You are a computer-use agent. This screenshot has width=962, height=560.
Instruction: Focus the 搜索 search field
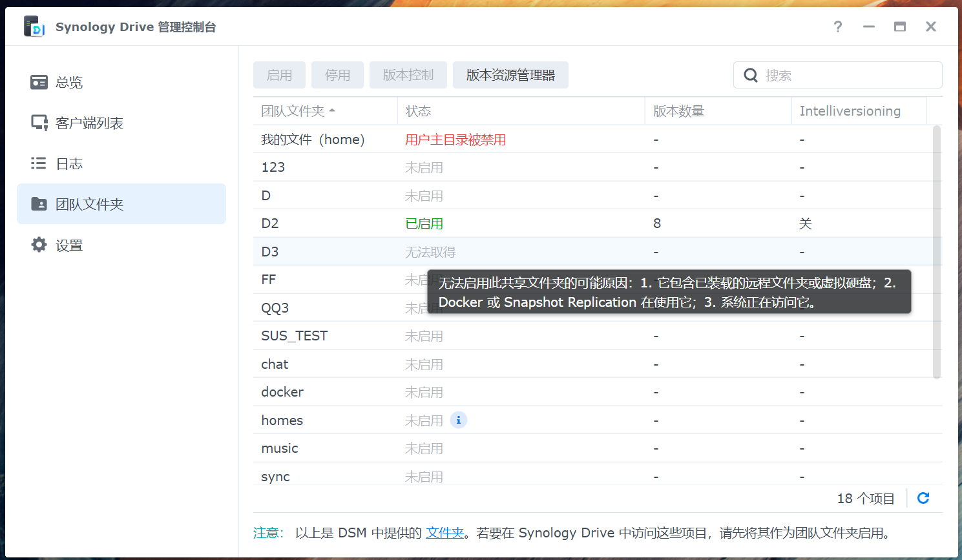click(x=838, y=75)
